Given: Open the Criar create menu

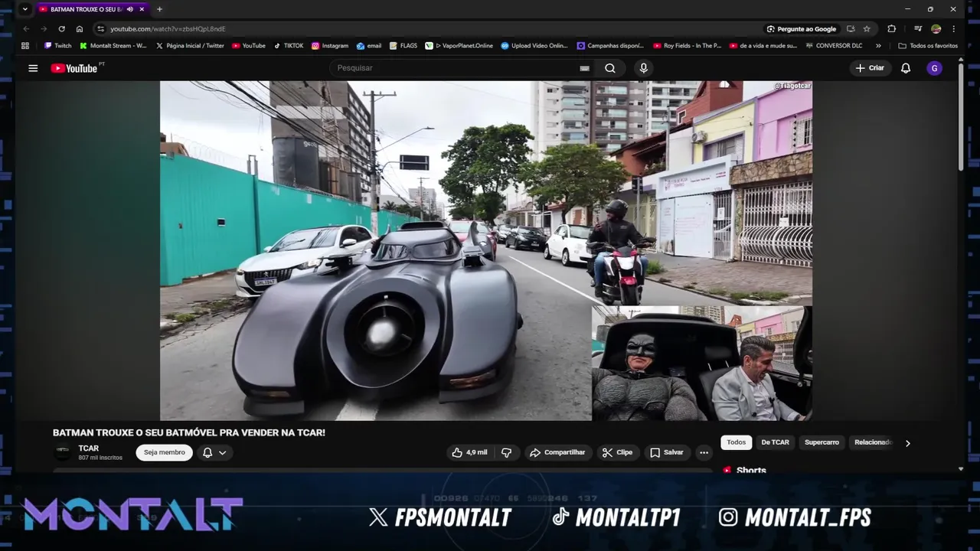Looking at the screenshot, I should click(x=870, y=68).
